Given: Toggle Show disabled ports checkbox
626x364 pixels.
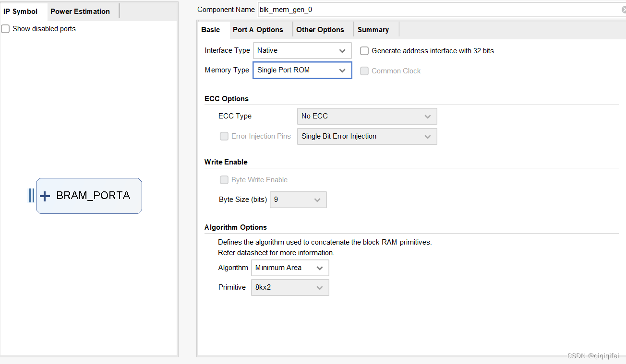Looking at the screenshot, I should tap(5, 29).
